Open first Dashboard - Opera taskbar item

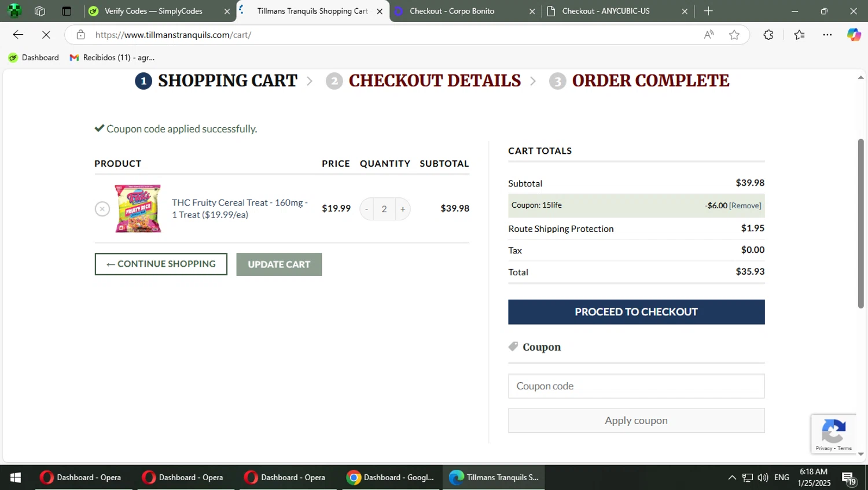pos(81,477)
